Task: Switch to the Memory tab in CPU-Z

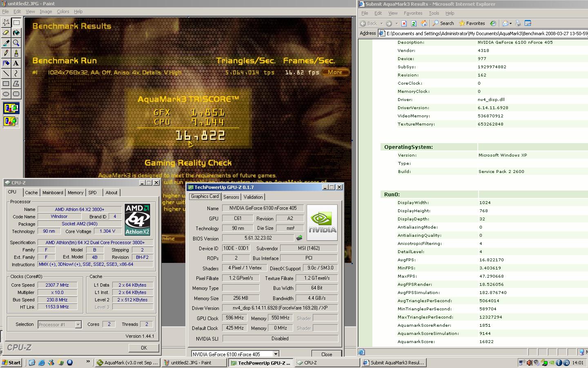Action: point(76,193)
